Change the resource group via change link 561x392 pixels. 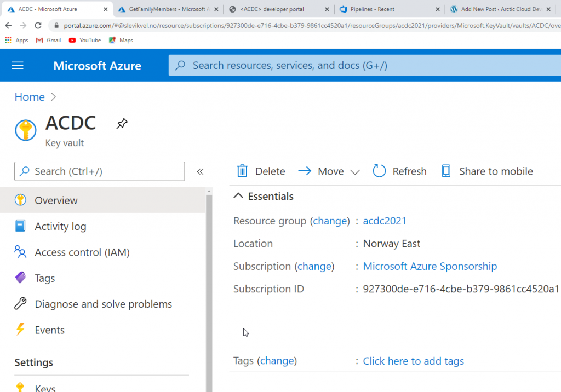330,221
